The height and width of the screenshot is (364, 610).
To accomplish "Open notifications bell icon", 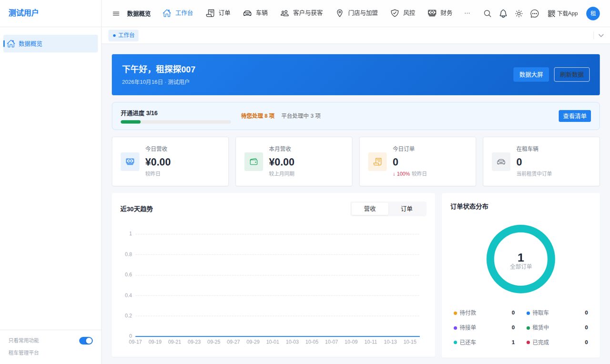I will [x=503, y=13].
